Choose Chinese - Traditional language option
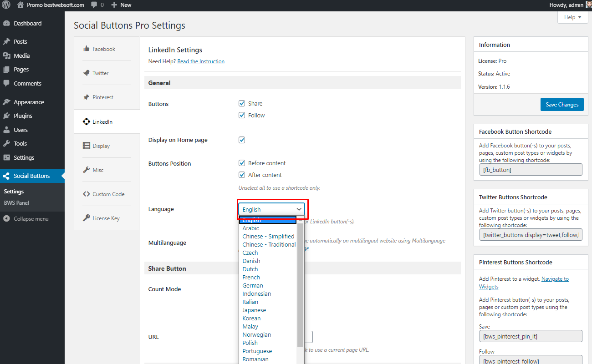The image size is (592, 364). click(268, 245)
